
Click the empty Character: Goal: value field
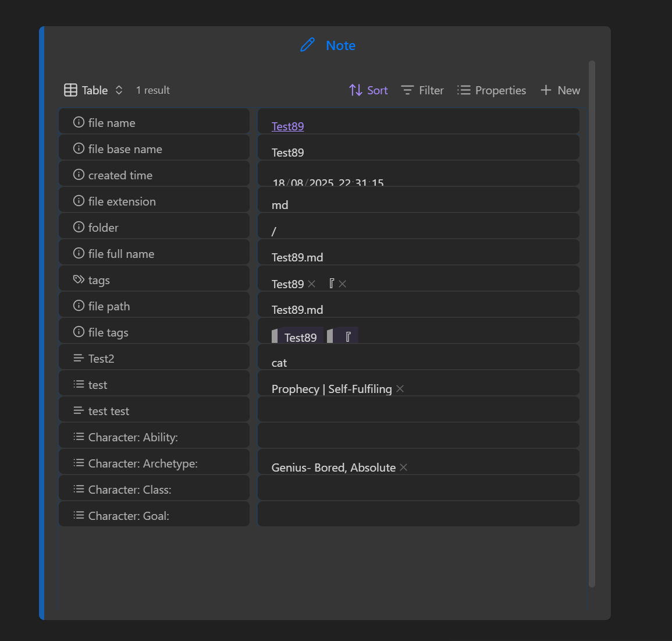[418, 515]
